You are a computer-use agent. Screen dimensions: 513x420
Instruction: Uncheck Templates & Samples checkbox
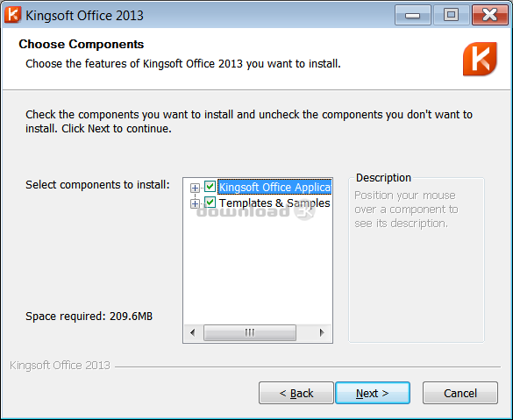pos(210,203)
